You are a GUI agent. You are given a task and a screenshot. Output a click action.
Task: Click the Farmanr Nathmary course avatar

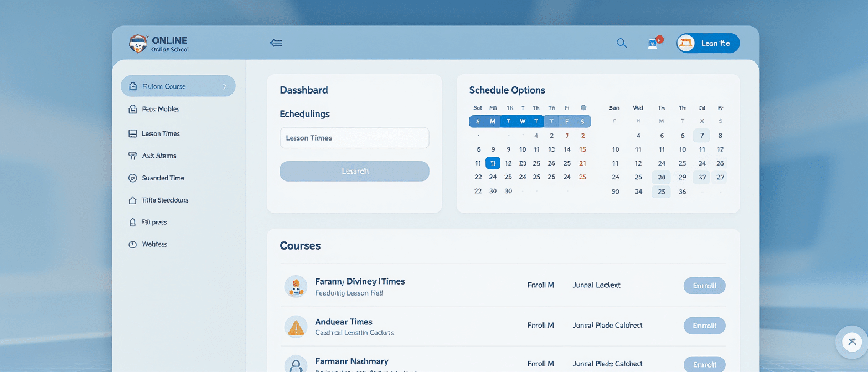pyautogui.click(x=296, y=365)
